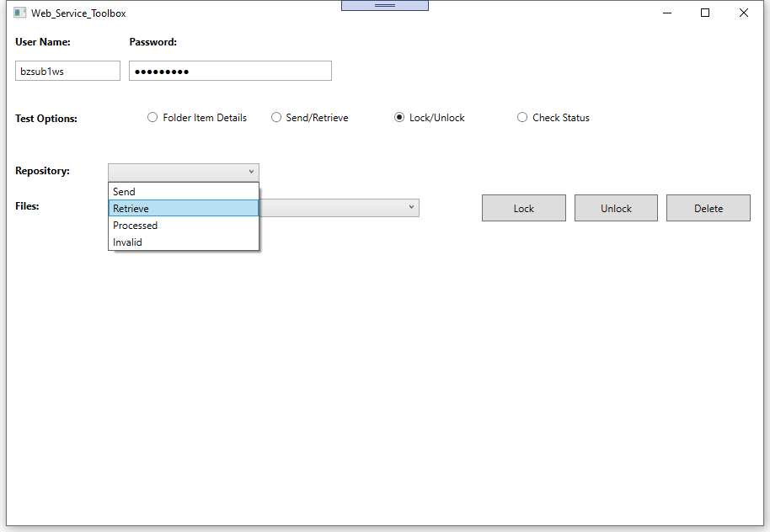Close the Web_Service_Toolbox window

tap(744, 13)
